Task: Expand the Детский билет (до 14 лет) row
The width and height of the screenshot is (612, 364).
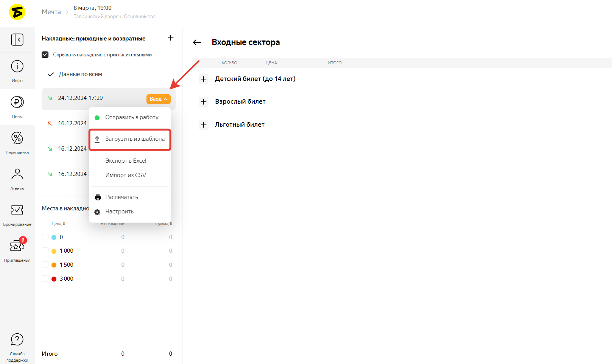Action: [204, 79]
